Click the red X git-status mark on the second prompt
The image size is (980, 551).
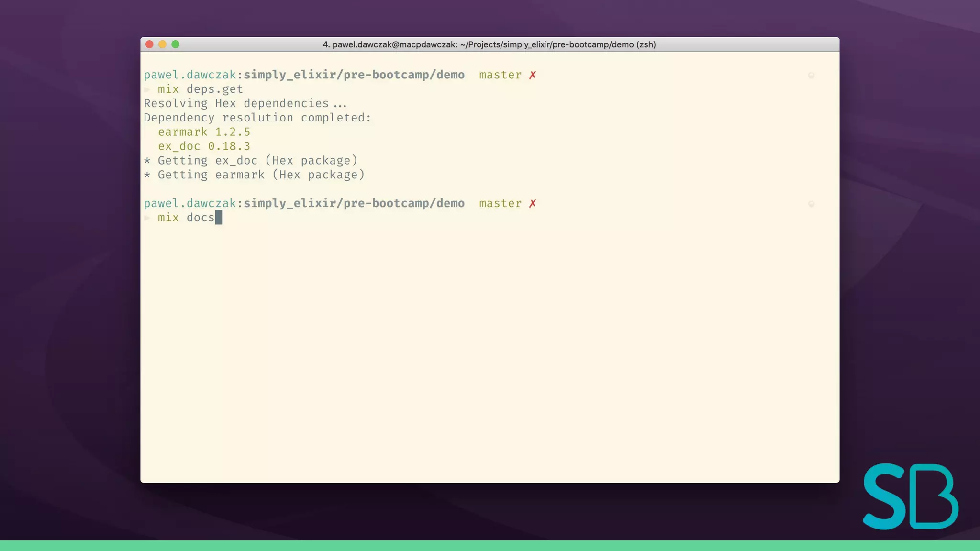(533, 204)
